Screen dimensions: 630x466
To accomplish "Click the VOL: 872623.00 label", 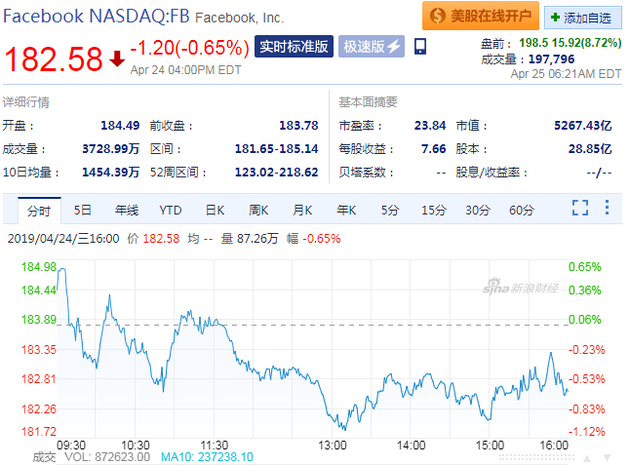I will click(x=107, y=457).
